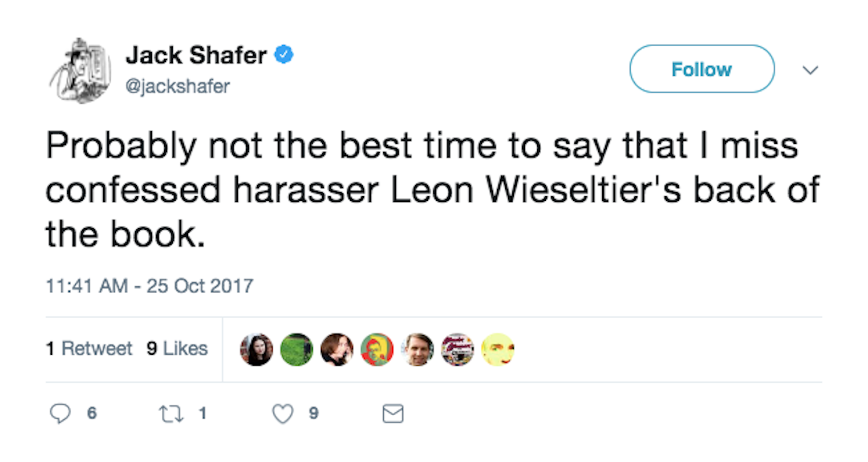Image resolution: width=868 pixels, height=462 pixels.
Task: Like the tweet with the heart icon
Action: point(282,413)
